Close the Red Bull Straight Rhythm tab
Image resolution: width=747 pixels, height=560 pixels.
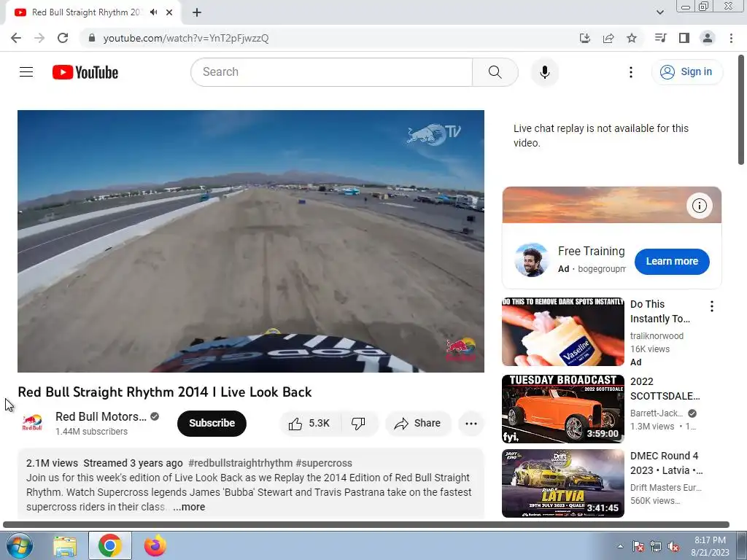pos(169,12)
